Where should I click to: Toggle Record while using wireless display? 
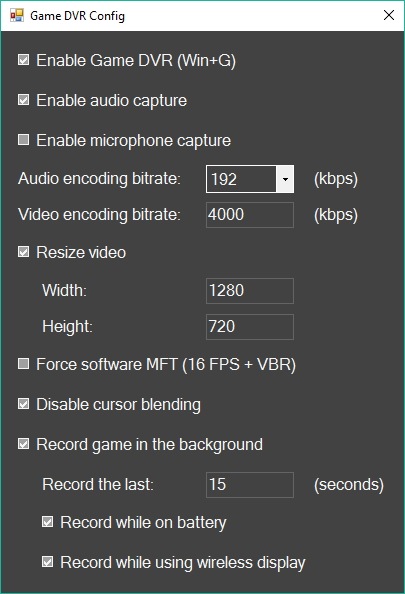point(47,562)
